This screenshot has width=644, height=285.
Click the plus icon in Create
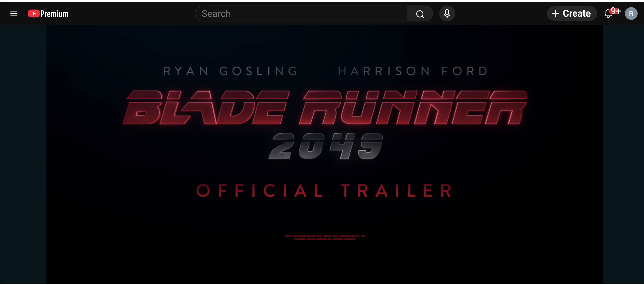[x=555, y=13]
